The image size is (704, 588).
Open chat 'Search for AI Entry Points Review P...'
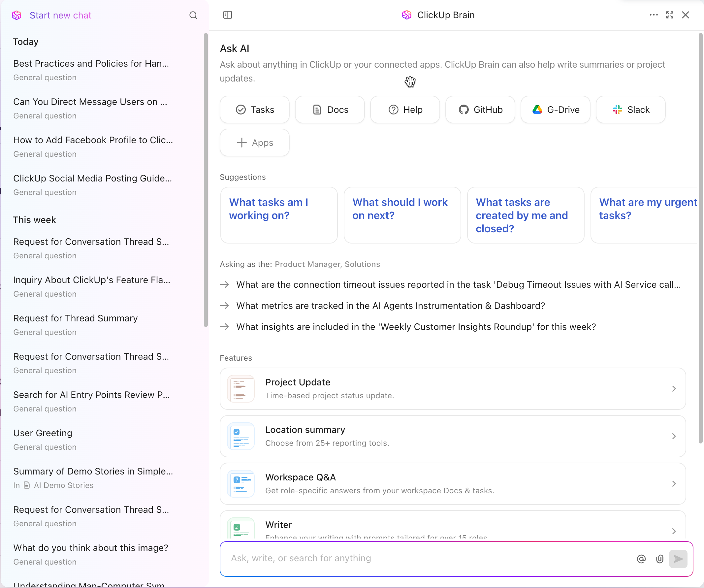[x=94, y=401]
